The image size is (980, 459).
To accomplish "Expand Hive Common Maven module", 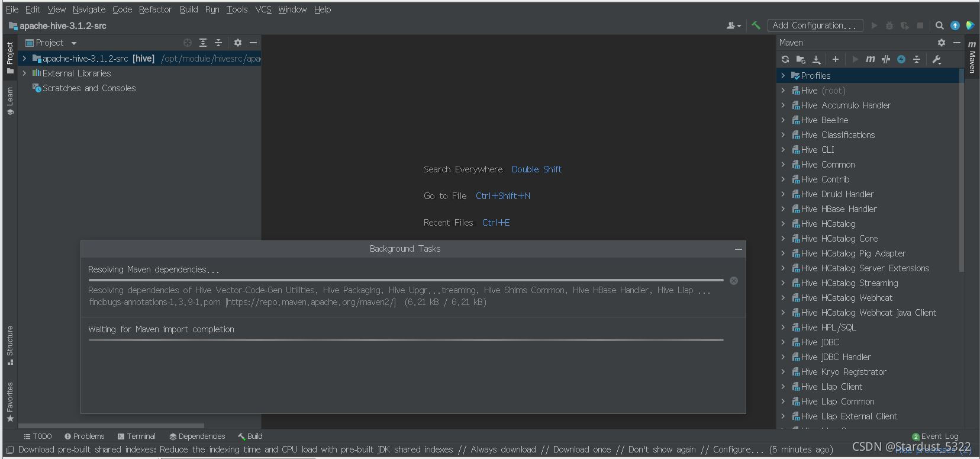I will click(x=783, y=165).
